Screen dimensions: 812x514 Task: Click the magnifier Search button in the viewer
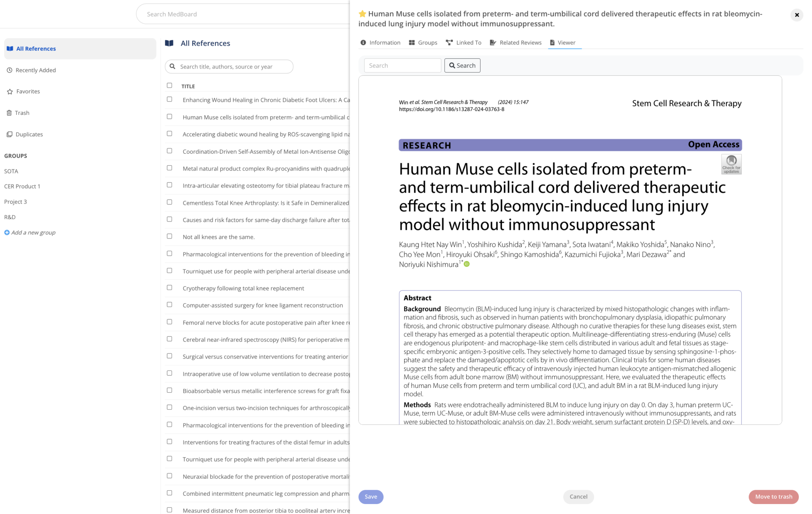[462, 65]
